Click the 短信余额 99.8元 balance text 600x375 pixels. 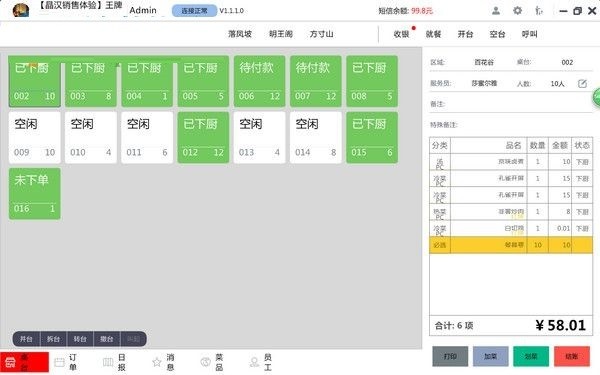tap(406, 11)
